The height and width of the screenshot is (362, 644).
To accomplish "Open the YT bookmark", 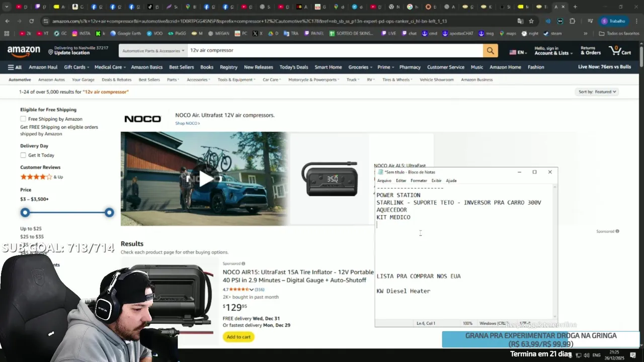I will (x=43, y=33).
